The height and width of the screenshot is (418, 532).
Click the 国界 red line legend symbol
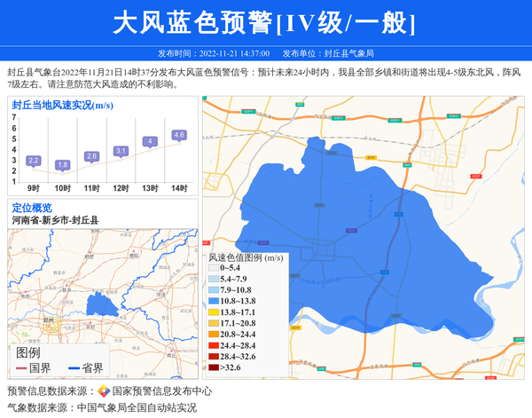(x=22, y=367)
